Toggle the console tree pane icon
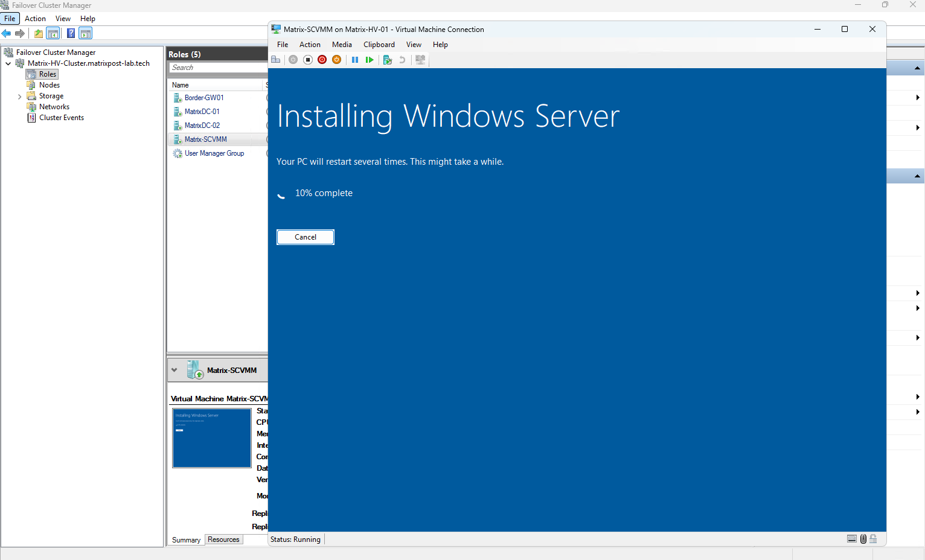 [53, 33]
